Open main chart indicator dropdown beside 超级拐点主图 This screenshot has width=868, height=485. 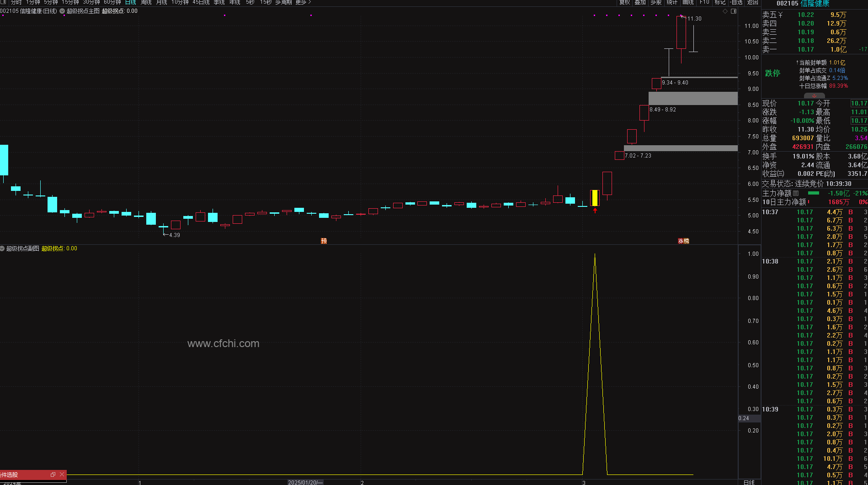click(x=62, y=11)
